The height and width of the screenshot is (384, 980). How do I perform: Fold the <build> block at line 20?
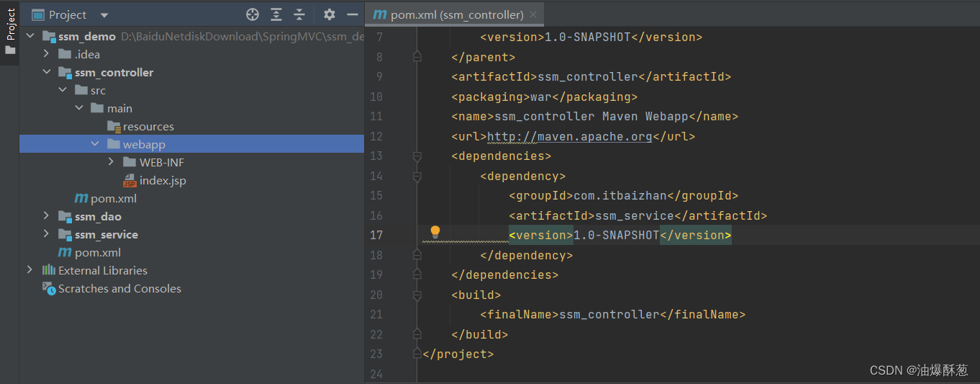(417, 295)
